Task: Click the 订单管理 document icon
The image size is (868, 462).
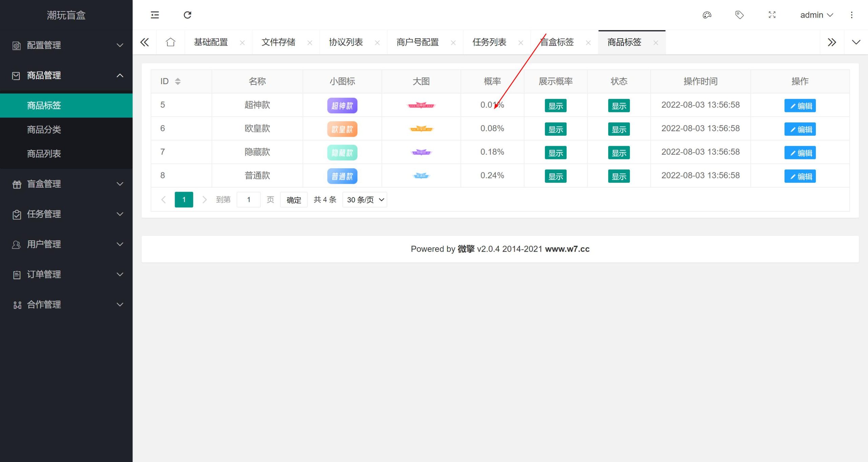Action: coord(16,275)
